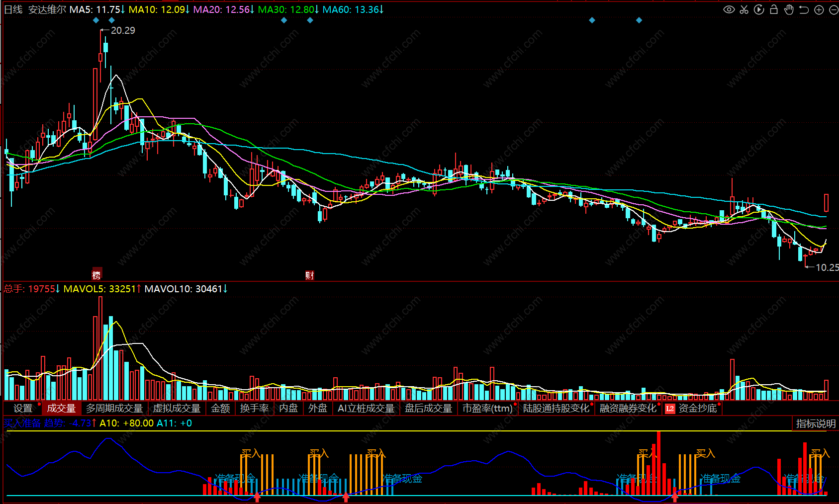Click the L2 badge icon
Image resolution: width=839 pixels, height=504 pixels.
pos(670,409)
